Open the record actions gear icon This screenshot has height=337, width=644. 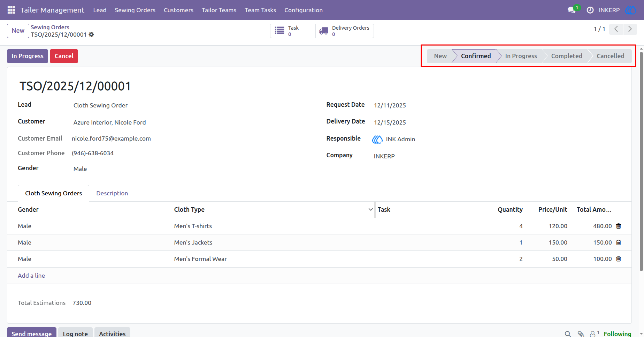(91, 35)
